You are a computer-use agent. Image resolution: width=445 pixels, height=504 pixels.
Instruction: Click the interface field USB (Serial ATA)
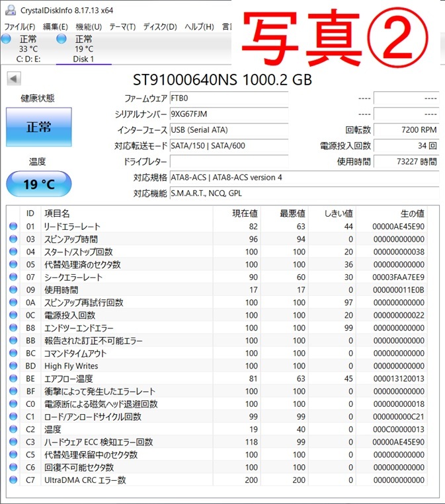click(229, 130)
